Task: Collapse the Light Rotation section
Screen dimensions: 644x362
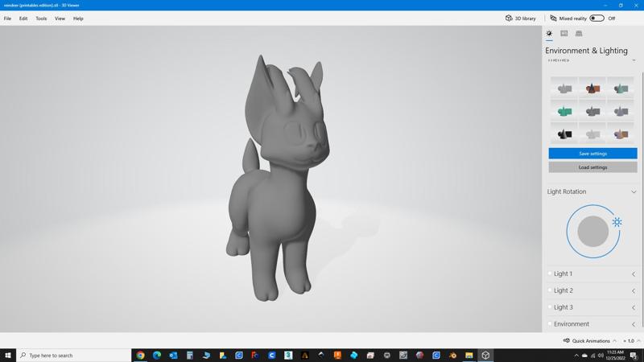Action: 634,191
